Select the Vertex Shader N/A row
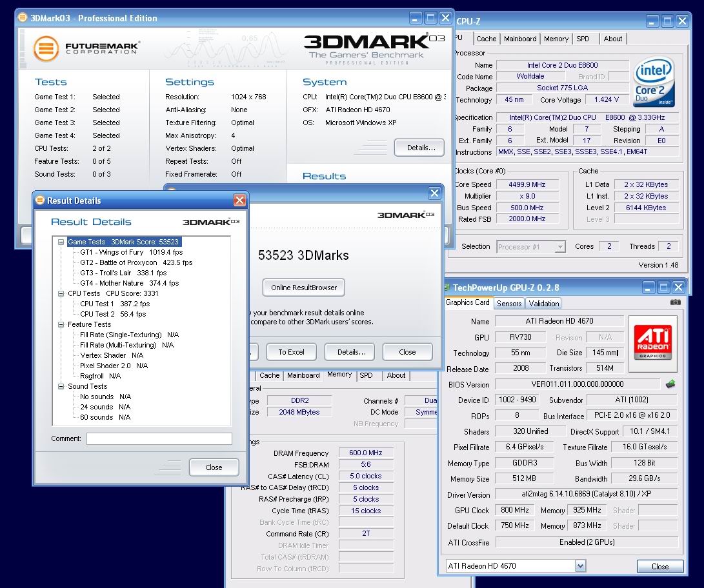This screenshot has width=704, height=588. [112, 355]
